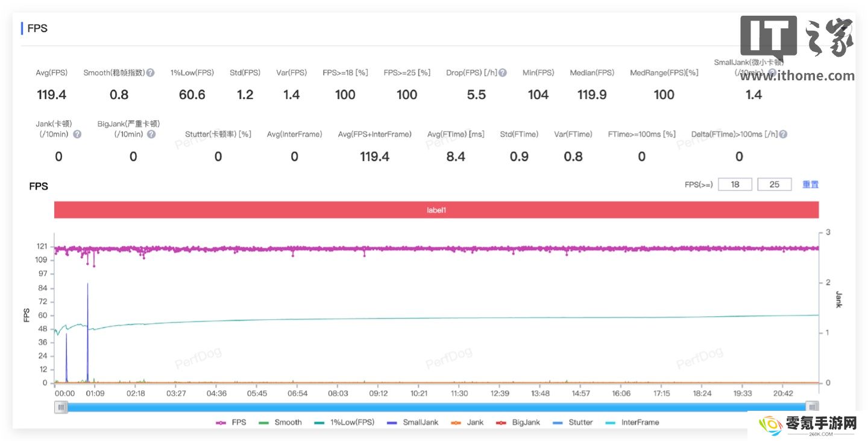Click the 14:57 time axis label
The image size is (868, 441).
tap(580, 393)
